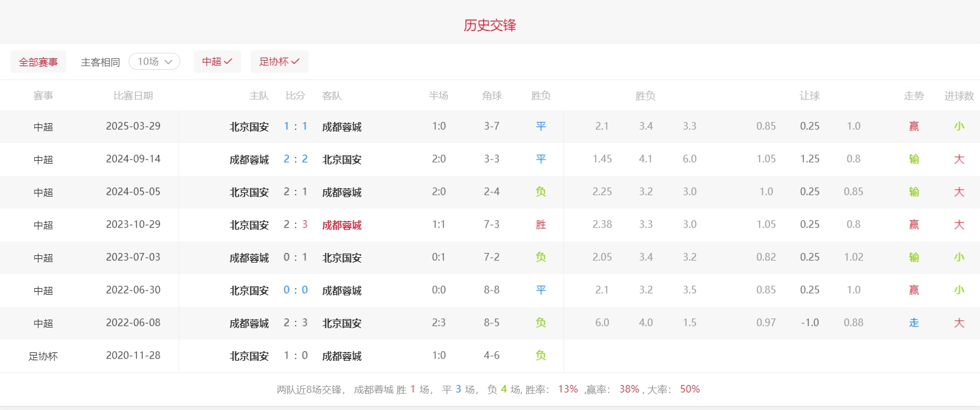Click the checkmark icon beside 足协杯
Screen dimensions: 980x410
click(x=296, y=62)
